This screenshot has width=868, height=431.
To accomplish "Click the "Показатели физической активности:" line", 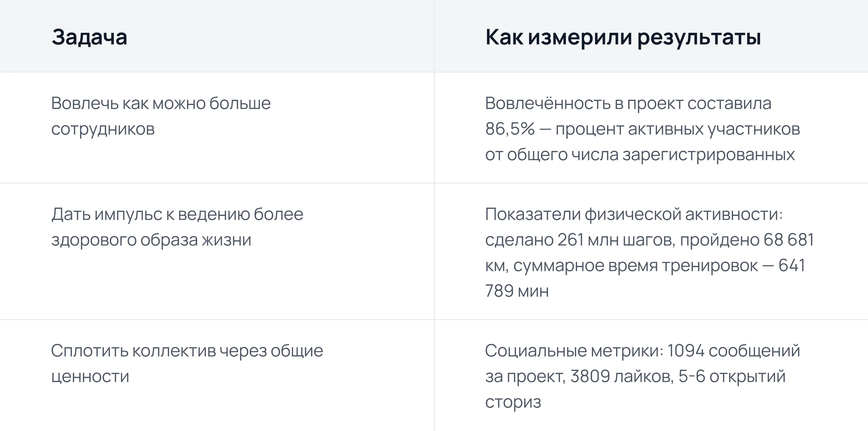I will tap(634, 214).
